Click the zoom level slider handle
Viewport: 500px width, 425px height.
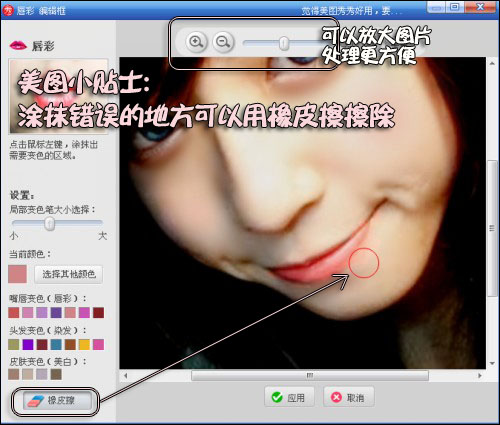tap(284, 43)
